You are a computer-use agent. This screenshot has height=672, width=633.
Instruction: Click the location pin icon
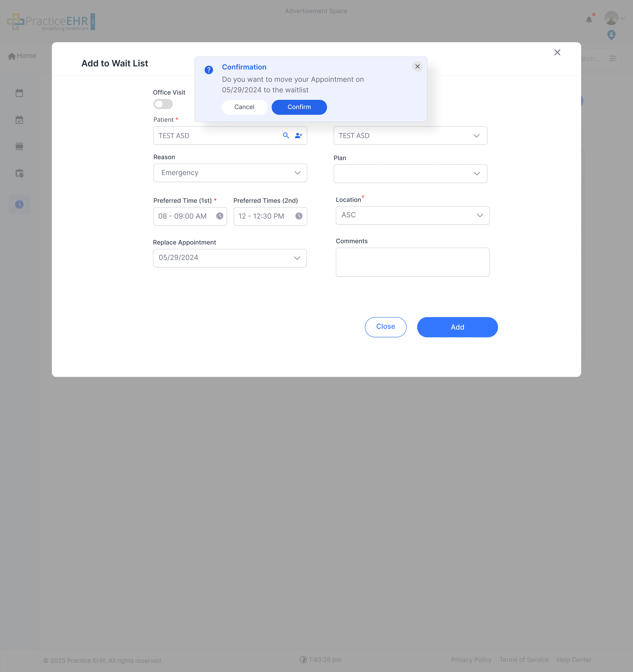[x=611, y=35]
